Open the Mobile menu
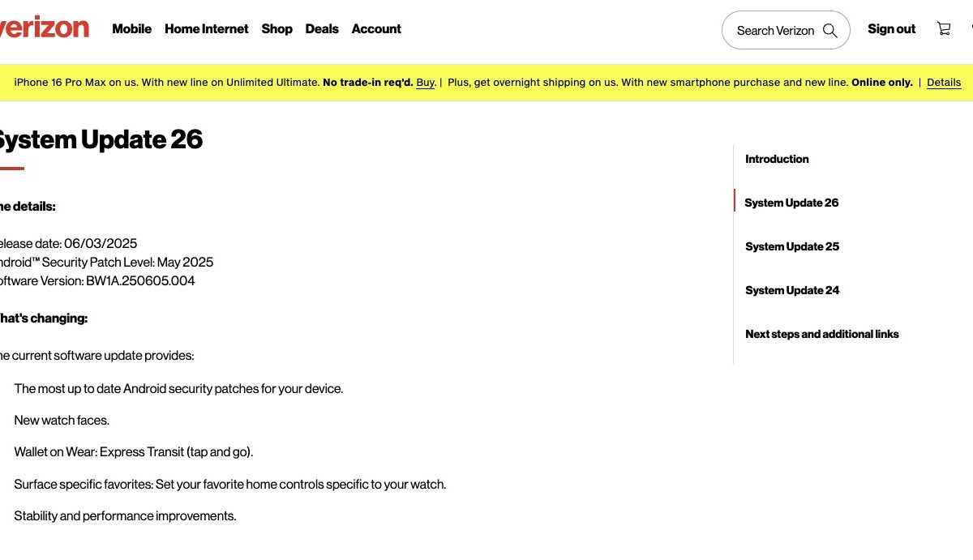 point(131,28)
